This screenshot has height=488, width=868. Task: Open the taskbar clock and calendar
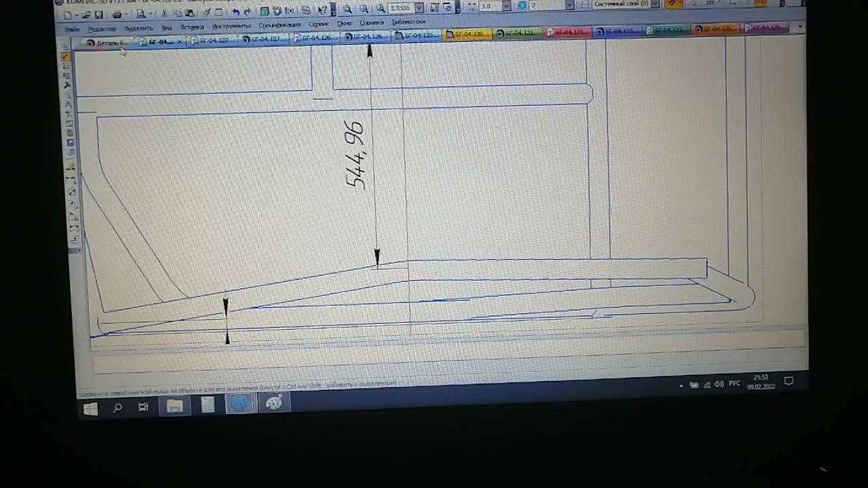pos(761,382)
